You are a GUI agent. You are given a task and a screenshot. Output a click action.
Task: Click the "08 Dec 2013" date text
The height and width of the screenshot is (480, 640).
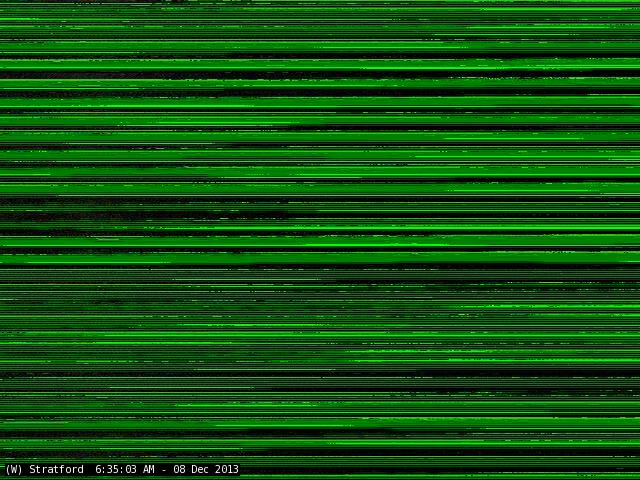[206, 469]
